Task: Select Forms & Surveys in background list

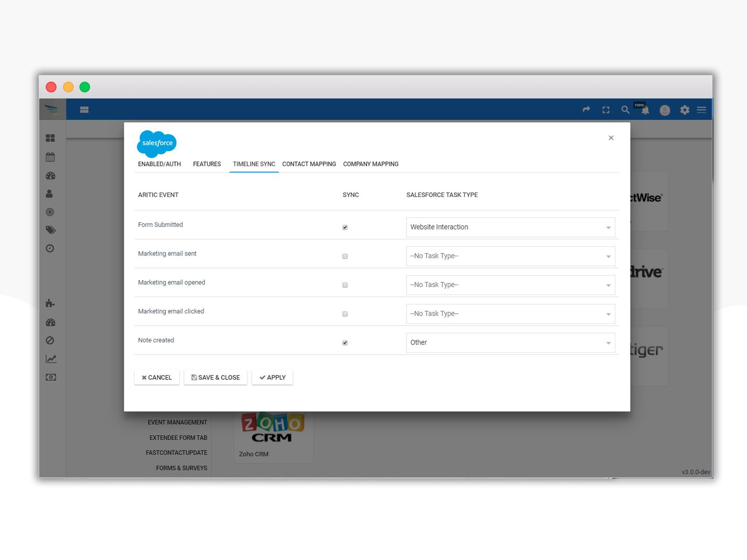Action: click(182, 468)
